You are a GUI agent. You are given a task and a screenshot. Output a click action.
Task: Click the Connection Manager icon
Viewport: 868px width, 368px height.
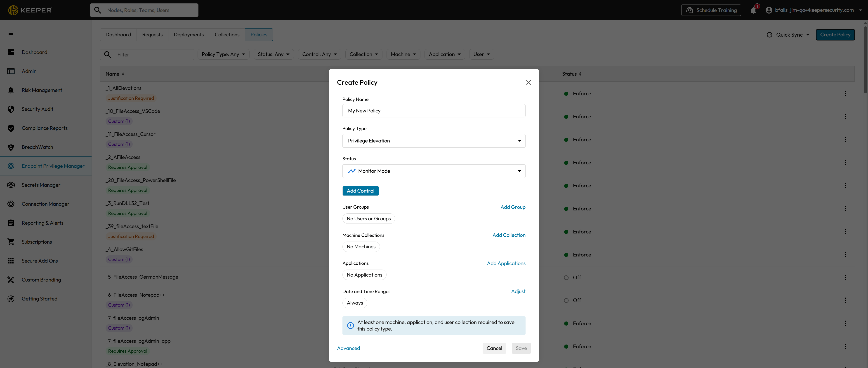11,204
